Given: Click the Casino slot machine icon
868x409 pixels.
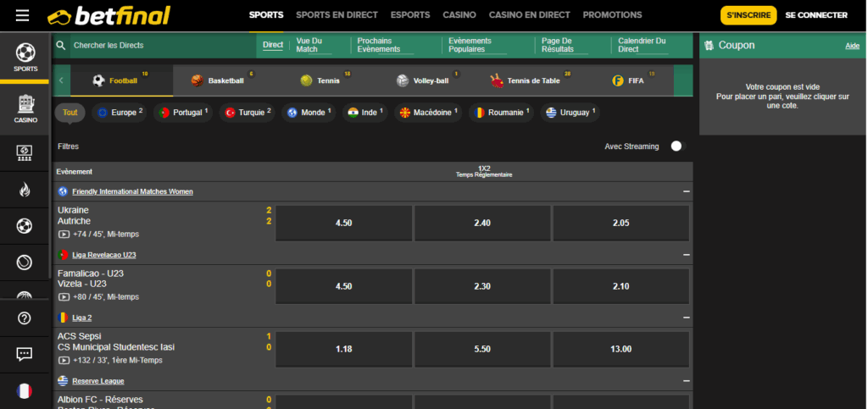Looking at the screenshot, I should coord(25,107).
